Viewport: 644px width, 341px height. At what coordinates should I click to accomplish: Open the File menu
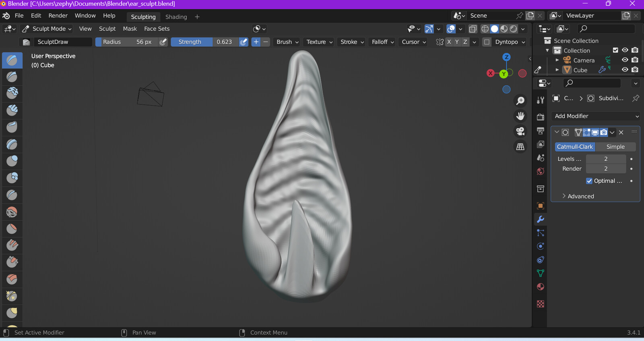pos(19,16)
